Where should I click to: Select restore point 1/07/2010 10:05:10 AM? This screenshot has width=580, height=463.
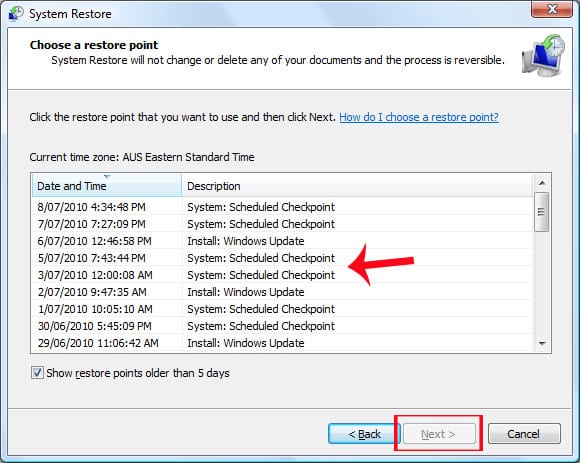(282, 309)
